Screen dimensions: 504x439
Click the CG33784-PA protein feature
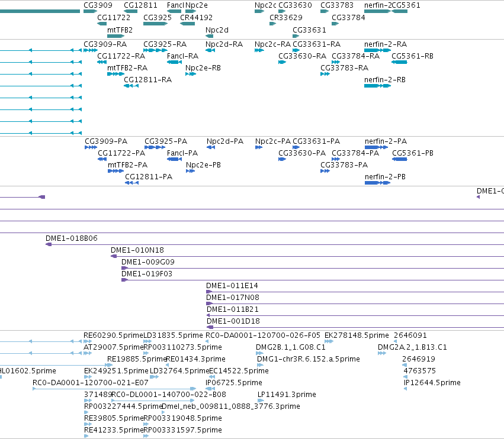pyautogui.click(x=336, y=159)
